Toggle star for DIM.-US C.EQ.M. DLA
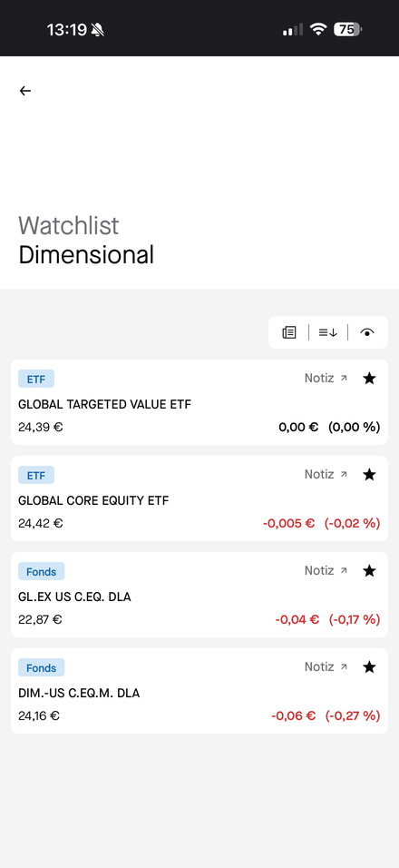399x868 pixels. pyautogui.click(x=369, y=667)
